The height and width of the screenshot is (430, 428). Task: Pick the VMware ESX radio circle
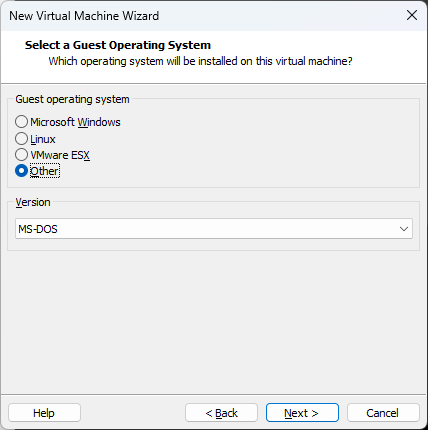[21, 155]
